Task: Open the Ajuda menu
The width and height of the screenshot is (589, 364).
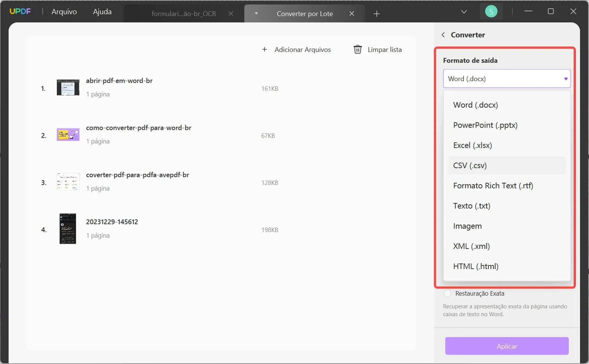Action: [x=102, y=12]
